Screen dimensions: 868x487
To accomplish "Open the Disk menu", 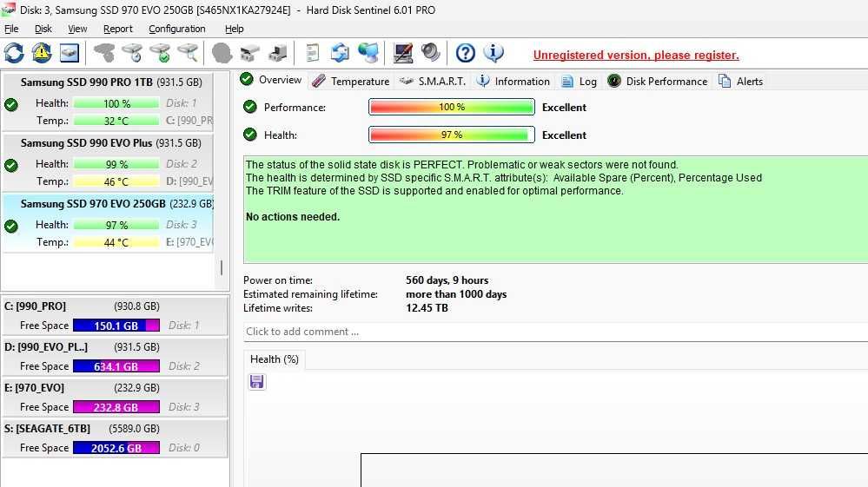I will click(x=43, y=29).
